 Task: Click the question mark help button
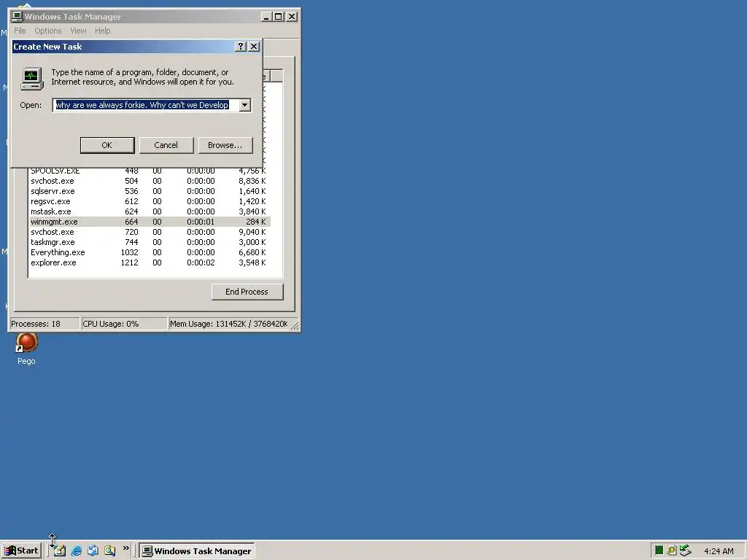pos(241,47)
